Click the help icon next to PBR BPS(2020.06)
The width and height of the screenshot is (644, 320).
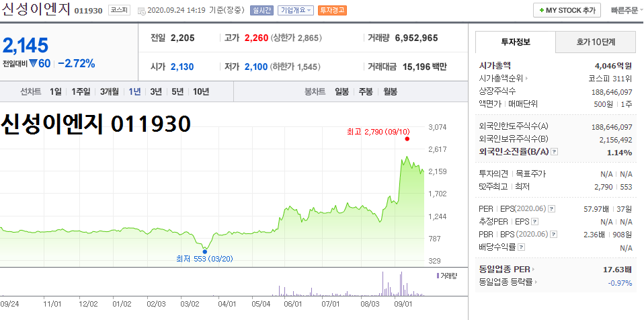554,235
